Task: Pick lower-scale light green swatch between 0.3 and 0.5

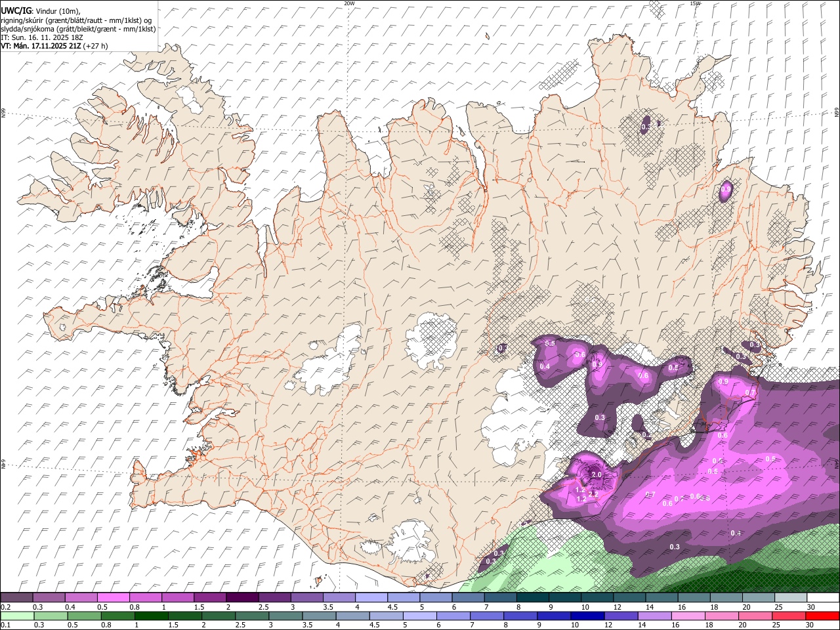Action: point(51,616)
